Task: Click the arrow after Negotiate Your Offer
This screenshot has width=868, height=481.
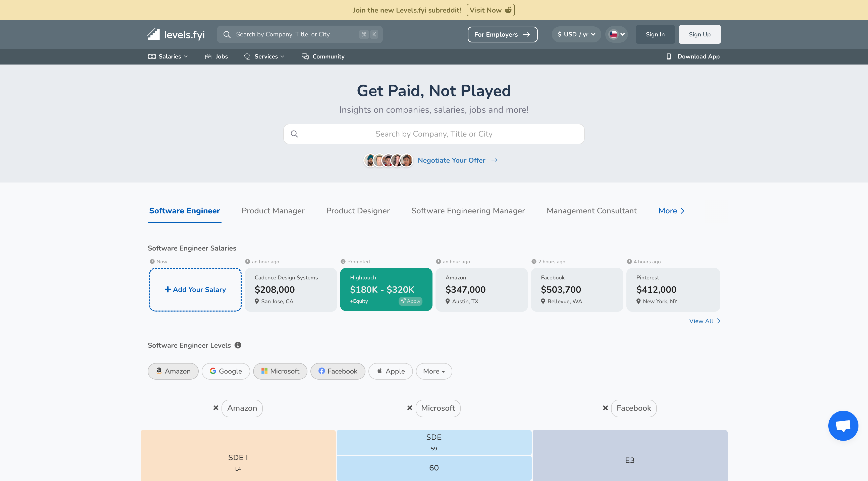Action: [494, 160]
